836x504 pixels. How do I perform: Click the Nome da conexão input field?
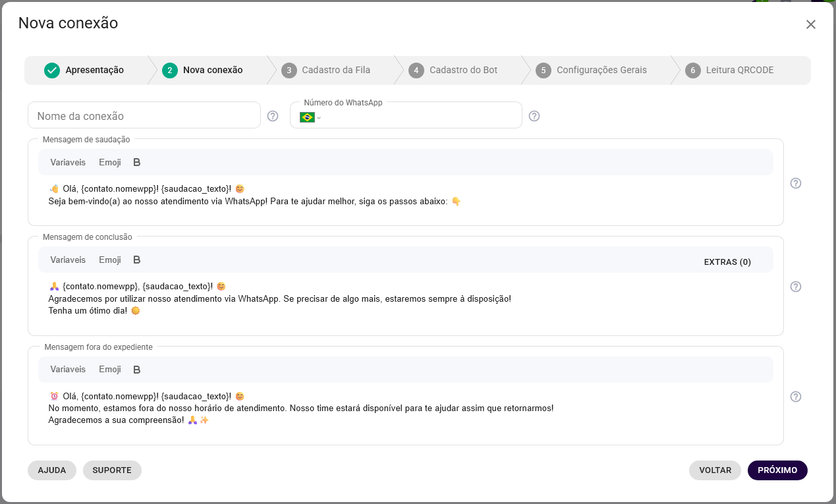pos(144,116)
